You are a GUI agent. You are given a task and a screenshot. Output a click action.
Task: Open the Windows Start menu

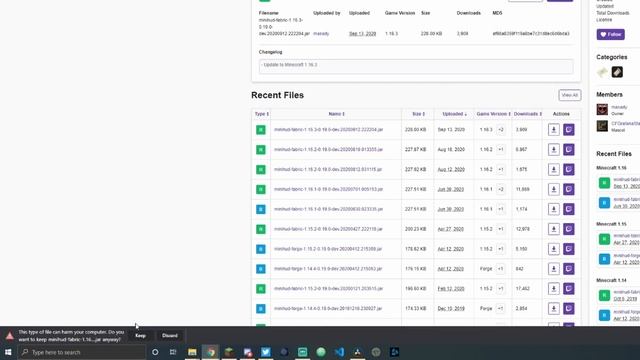click(8, 352)
